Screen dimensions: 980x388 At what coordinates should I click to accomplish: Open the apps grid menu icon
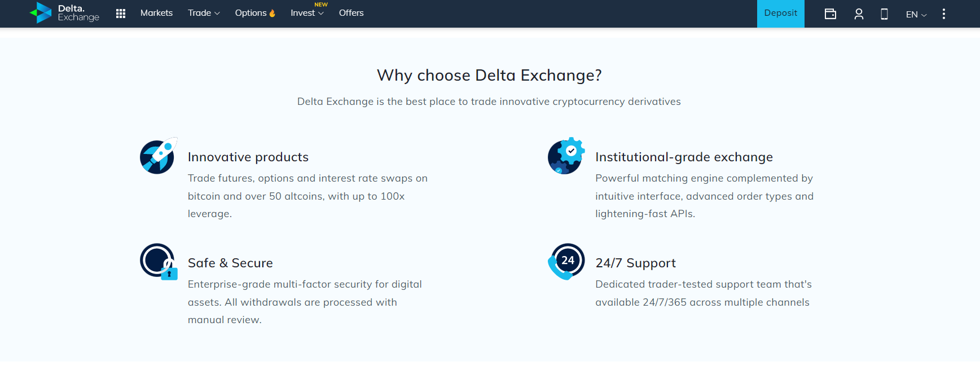(x=121, y=14)
